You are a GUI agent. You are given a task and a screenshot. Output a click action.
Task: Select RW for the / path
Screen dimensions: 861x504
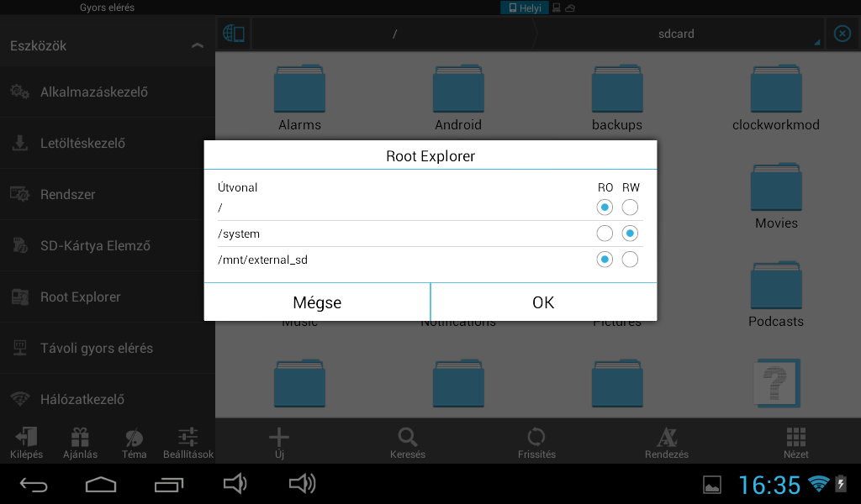(x=630, y=207)
